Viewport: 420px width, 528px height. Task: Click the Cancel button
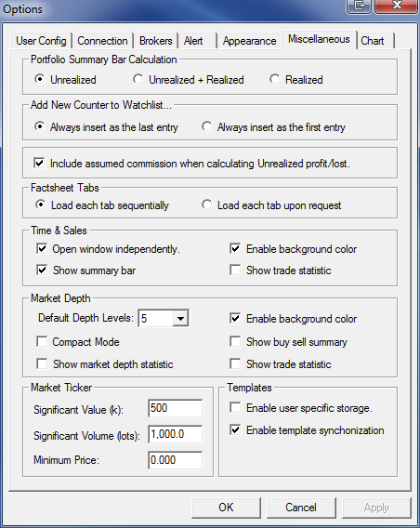click(301, 508)
